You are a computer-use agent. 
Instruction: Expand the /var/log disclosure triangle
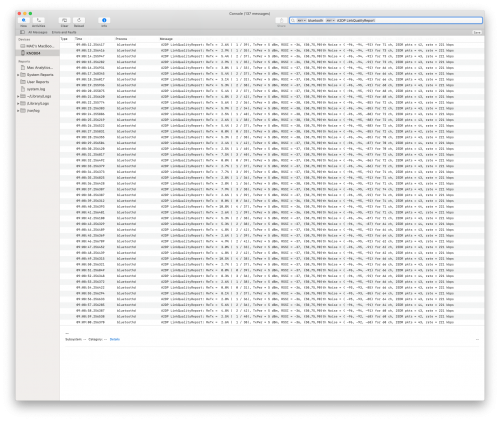(x=18, y=111)
